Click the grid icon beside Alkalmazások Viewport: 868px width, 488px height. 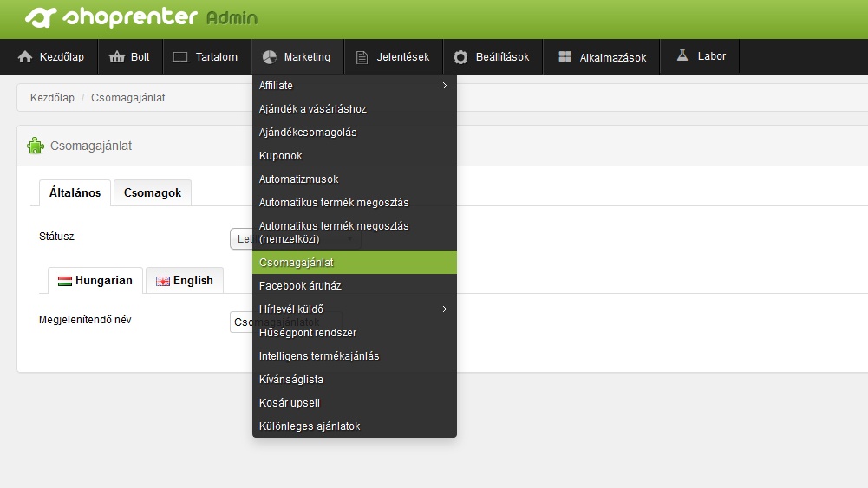click(565, 56)
